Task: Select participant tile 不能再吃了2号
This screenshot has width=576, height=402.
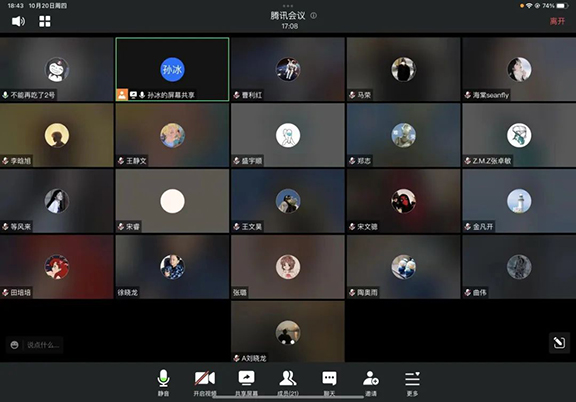Action: coord(57,69)
